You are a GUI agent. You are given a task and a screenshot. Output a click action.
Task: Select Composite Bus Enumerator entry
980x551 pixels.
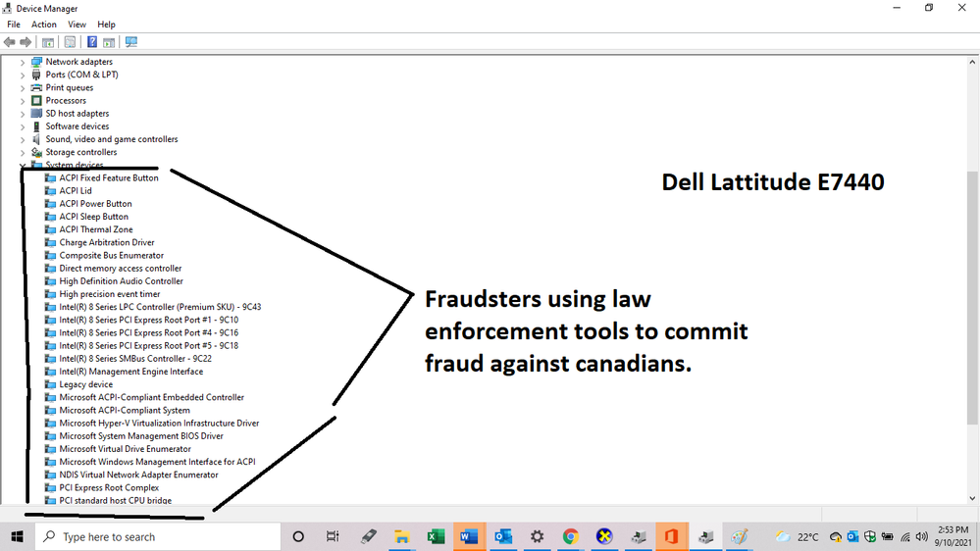coord(111,256)
